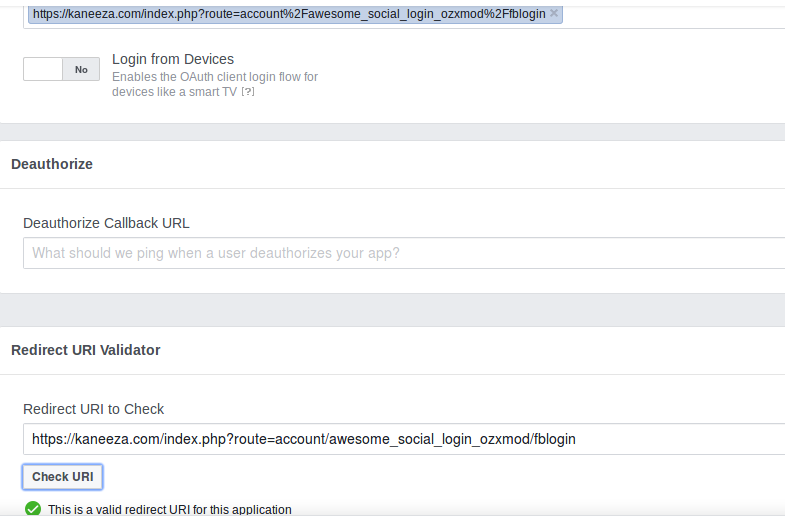Screen dimensions: 785x523
Task: Click the gray divider above the Deauthorize section
Action: [x=392, y=132]
